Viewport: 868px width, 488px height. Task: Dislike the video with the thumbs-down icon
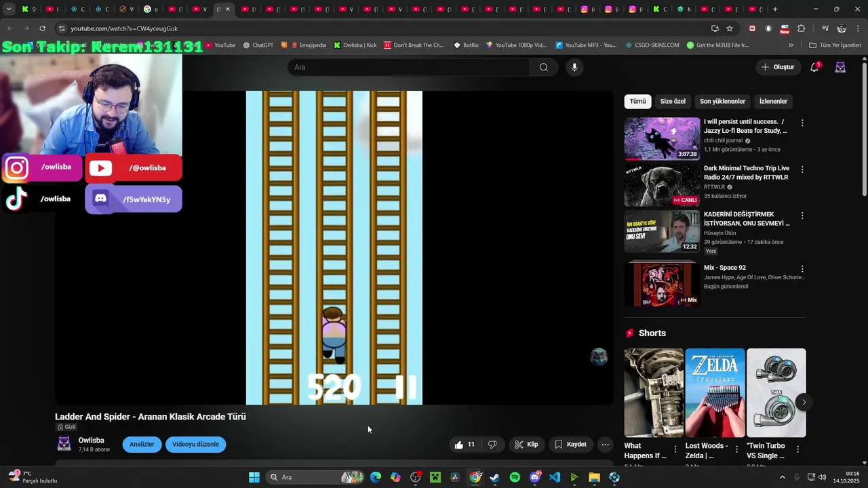[x=492, y=445]
